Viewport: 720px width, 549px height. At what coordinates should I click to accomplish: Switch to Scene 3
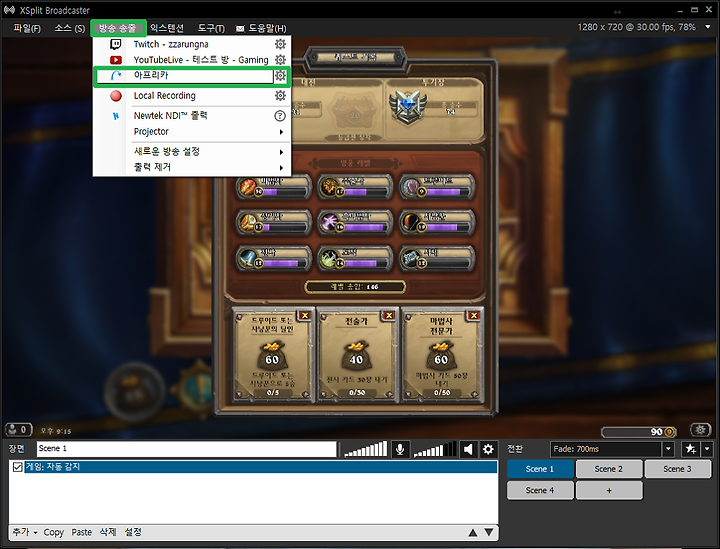pyautogui.click(x=678, y=469)
